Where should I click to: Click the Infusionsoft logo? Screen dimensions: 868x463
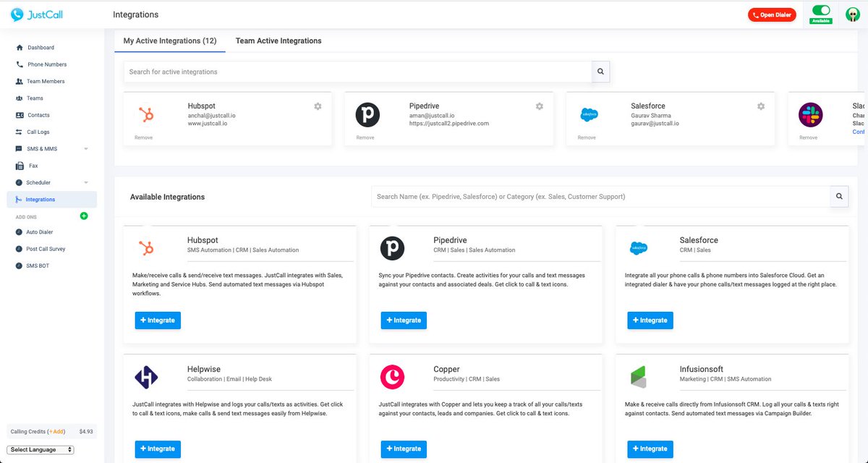pyautogui.click(x=638, y=377)
